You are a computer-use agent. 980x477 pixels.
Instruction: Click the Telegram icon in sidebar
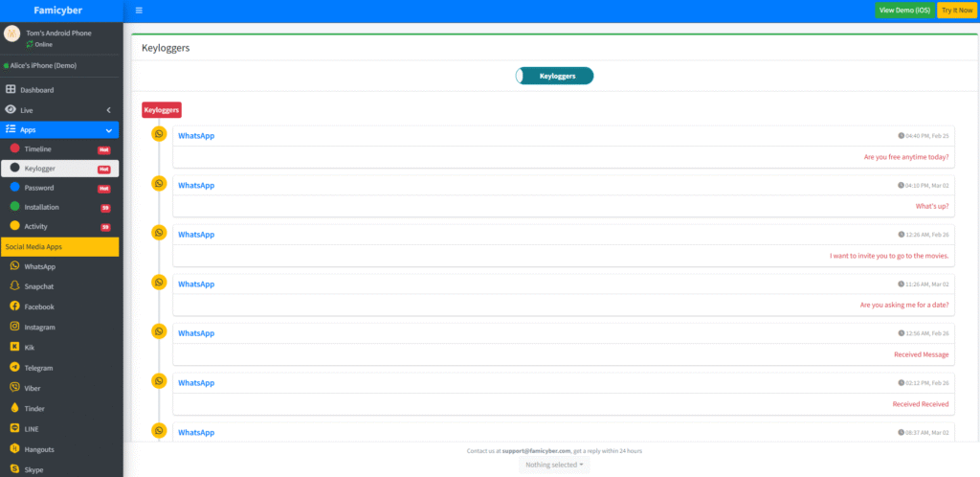pyautogui.click(x=14, y=367)
